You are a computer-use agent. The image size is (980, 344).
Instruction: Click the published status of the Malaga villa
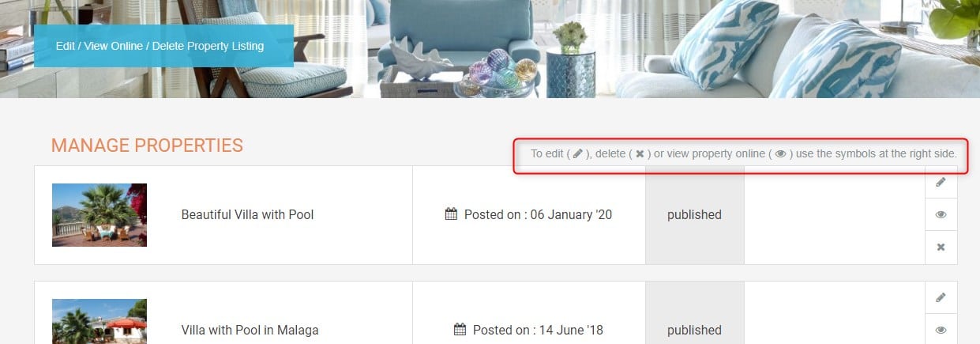694,330
